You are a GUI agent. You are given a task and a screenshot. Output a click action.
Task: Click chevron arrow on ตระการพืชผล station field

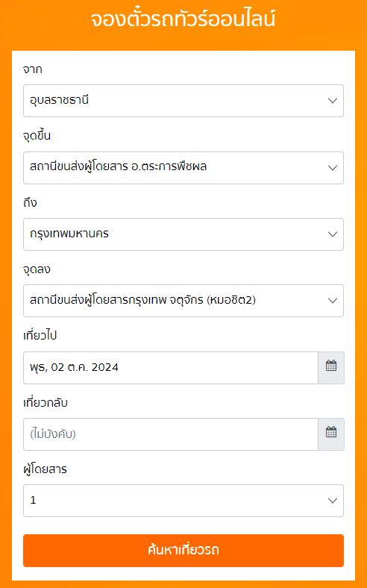[333, 168]
